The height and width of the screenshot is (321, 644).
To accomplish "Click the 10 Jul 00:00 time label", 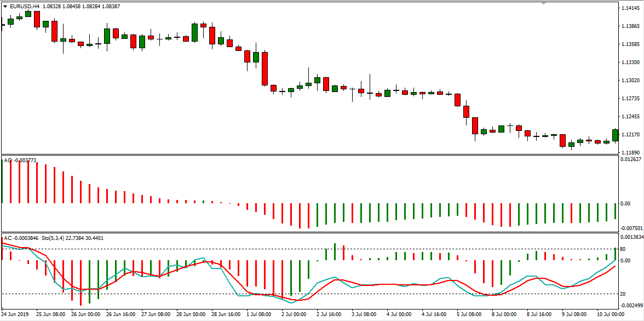I will tap(611, 315).
